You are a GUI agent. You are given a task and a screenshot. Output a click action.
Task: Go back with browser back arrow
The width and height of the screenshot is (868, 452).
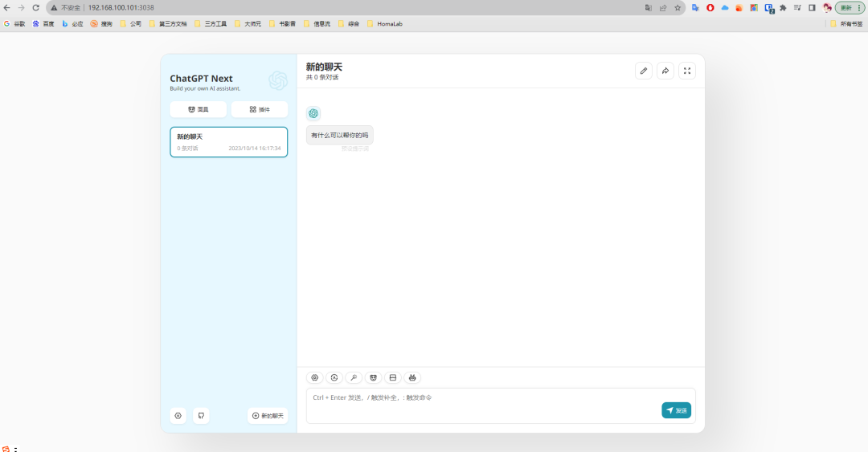click(x=6, y=8)
